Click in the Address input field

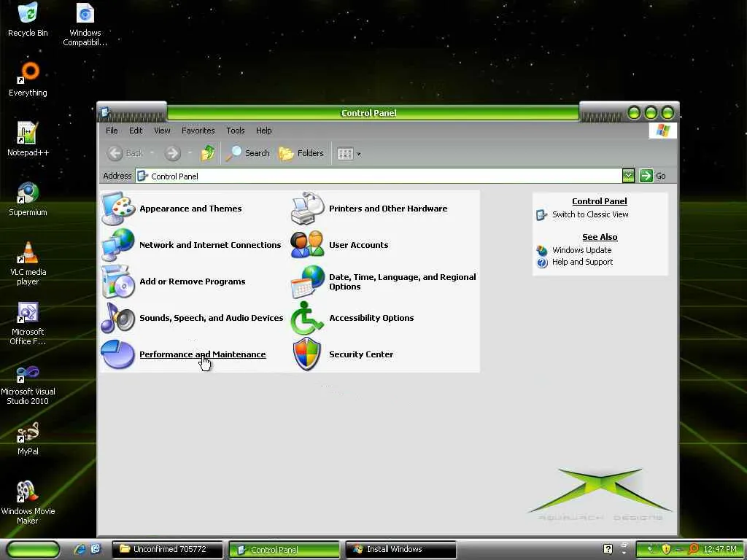pos(379,176)
